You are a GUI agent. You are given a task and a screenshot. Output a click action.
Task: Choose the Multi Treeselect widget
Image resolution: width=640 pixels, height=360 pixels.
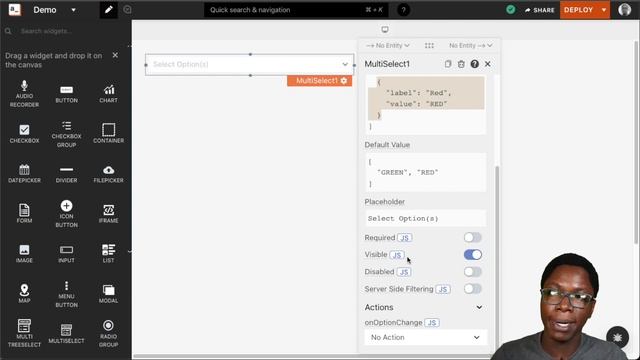point(24,333)
